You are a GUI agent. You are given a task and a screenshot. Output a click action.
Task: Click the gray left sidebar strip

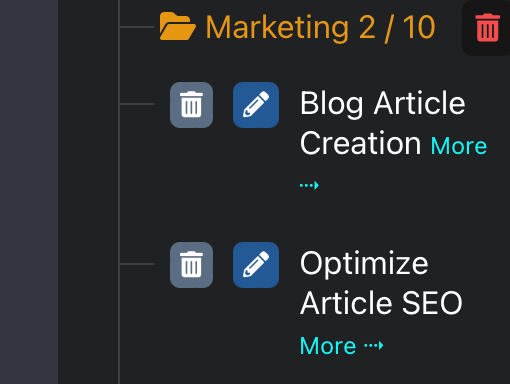(29, 192)
